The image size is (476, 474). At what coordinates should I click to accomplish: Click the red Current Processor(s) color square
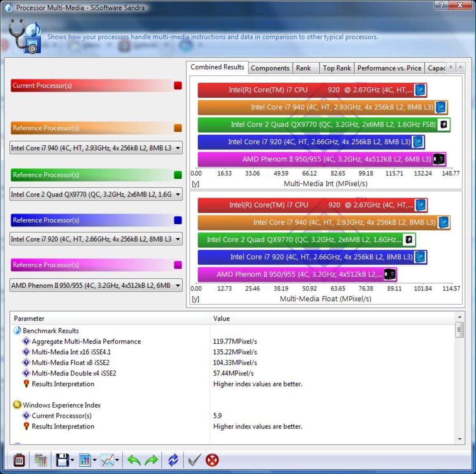[178, 86]
